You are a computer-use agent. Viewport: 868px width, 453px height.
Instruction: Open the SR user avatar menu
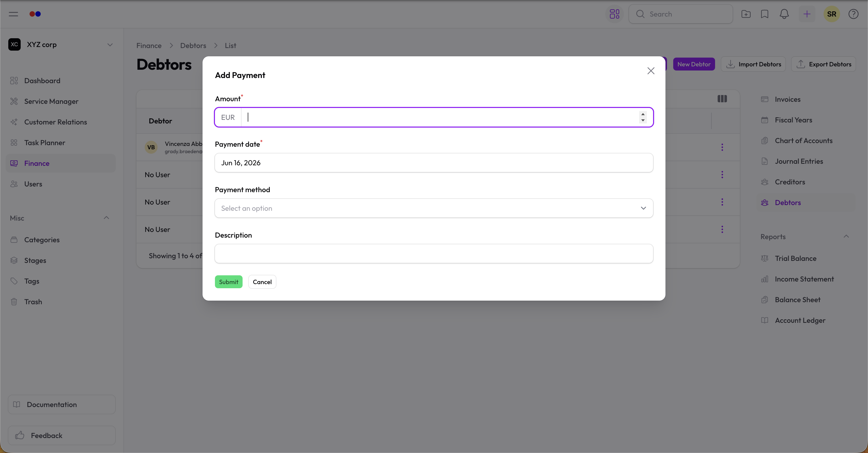(x=831, y=14)
